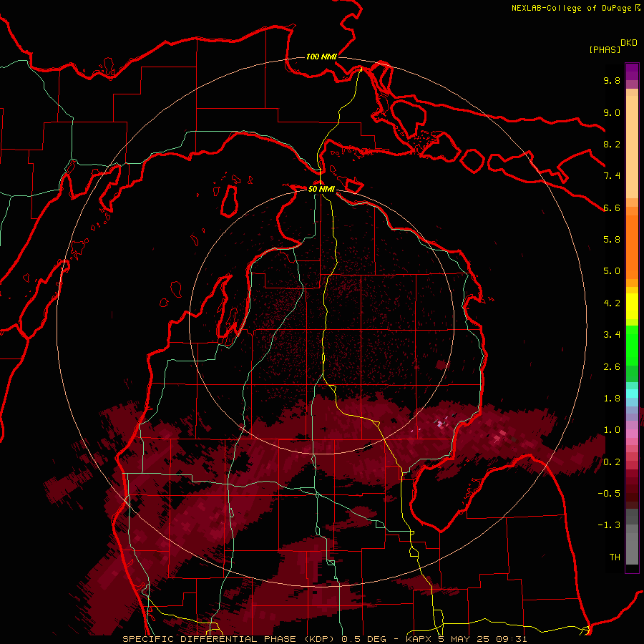Viewport: 644px width, 644px height.
Task: Click the DKD [PHAS] legend title
Action: (x=613, y=47)
